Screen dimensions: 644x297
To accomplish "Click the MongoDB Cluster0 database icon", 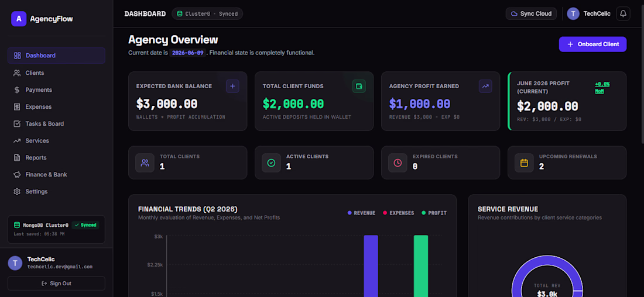I will [17, 225].
